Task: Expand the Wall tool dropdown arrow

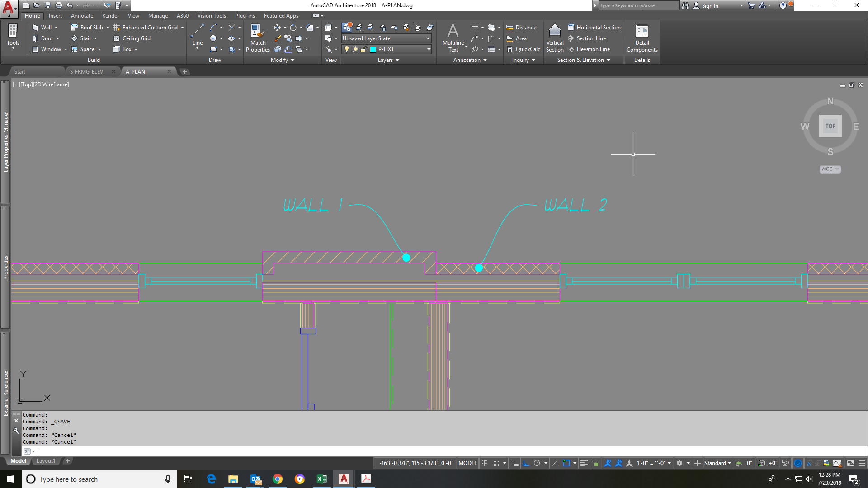Action: [56, 27]
